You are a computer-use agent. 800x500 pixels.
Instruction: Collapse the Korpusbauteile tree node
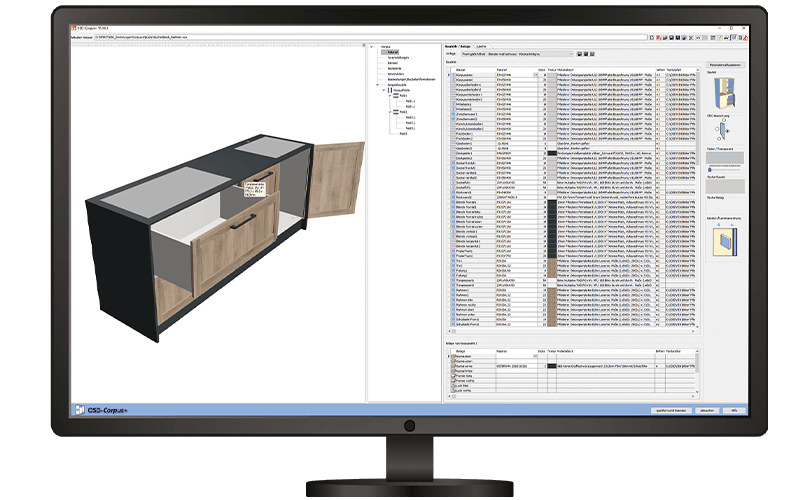point(378,85)
